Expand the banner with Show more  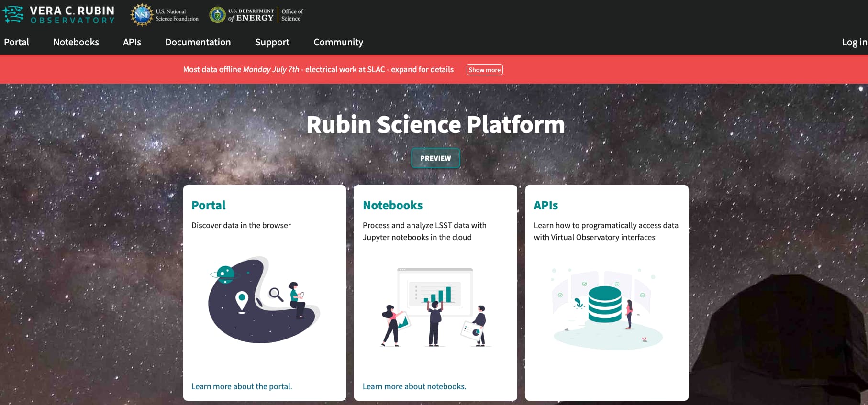pos(484,70)
